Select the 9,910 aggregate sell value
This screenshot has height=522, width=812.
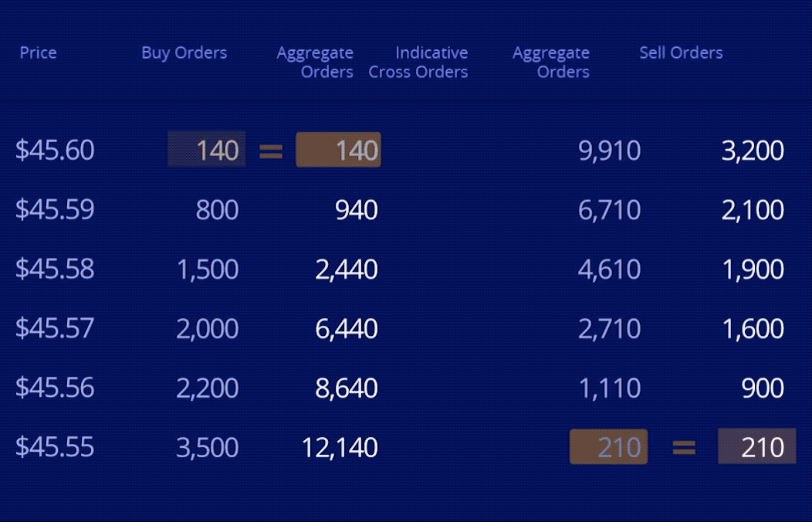(x=609, y=150)
